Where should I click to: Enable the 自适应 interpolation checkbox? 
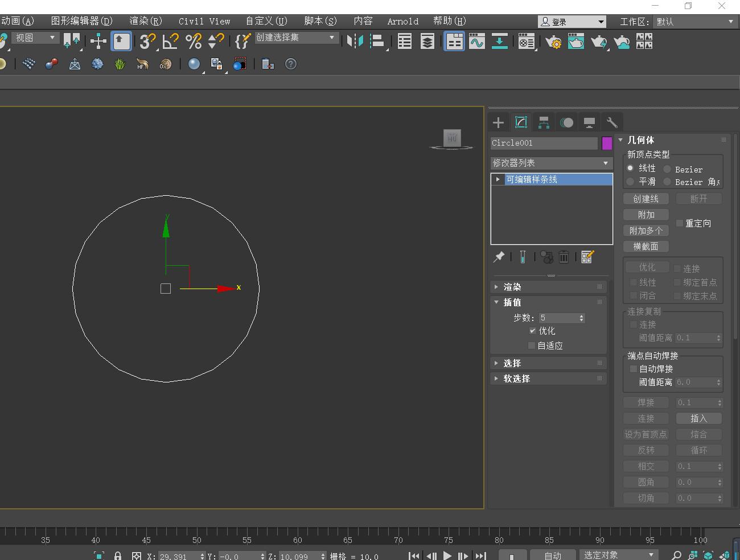pyautogui.click(x=531, y=345)
